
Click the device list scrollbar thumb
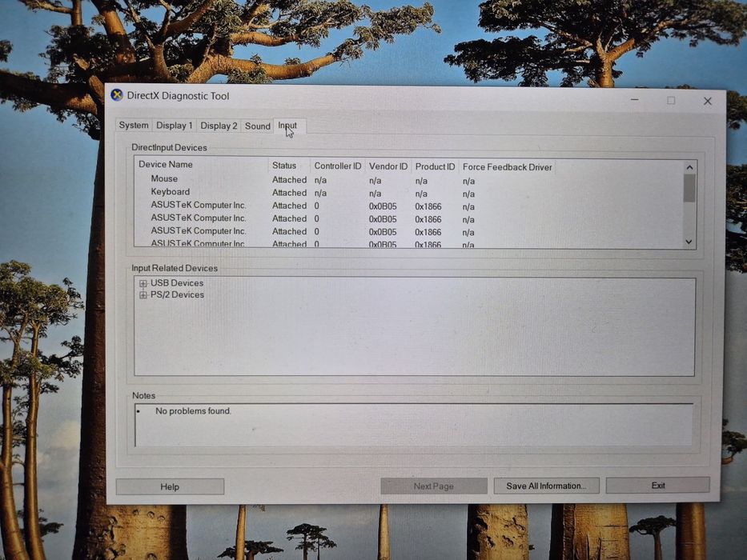689,188
